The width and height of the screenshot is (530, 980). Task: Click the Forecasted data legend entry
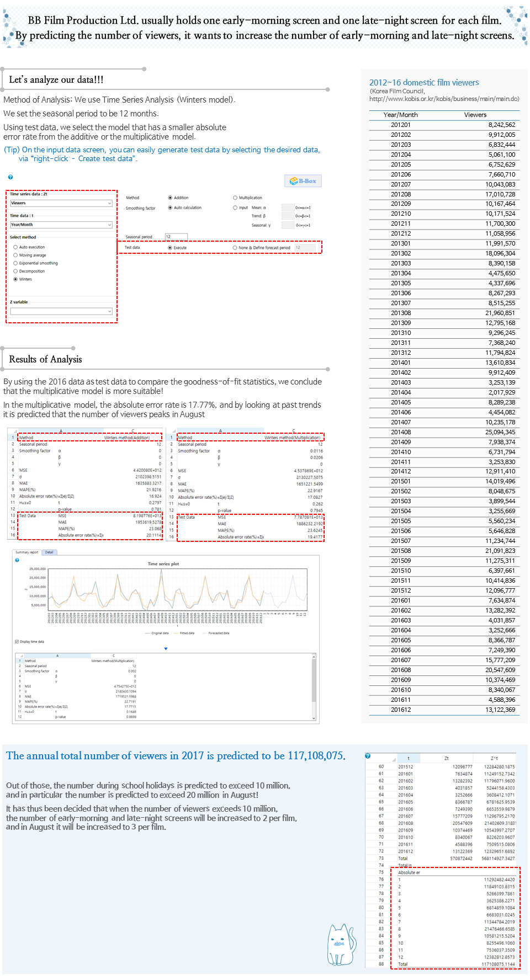(x=215, y=633)
